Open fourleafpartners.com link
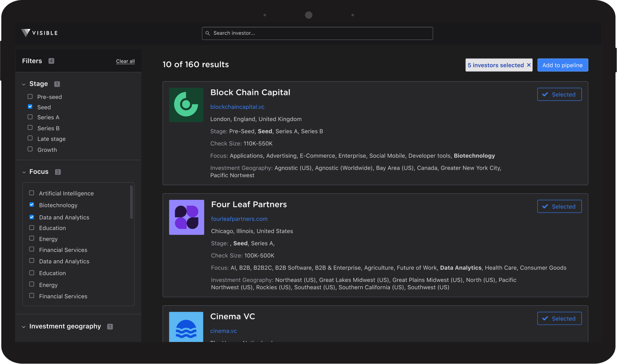The image size is (617, 364). pos(239,219)
